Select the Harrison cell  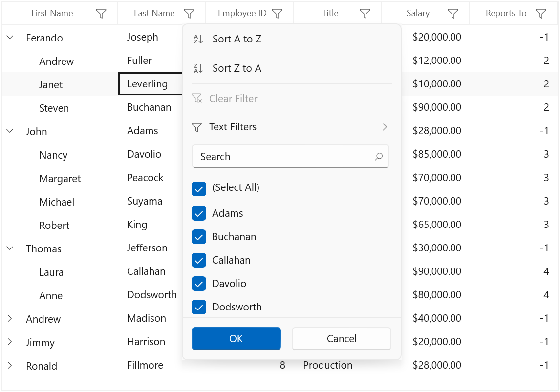[146, 342]
